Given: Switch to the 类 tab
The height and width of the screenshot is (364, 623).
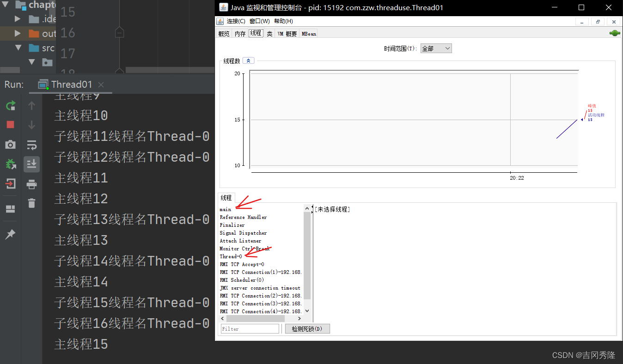Looking at the screenshot, I should pyautogui.click(x=269, y=34).
